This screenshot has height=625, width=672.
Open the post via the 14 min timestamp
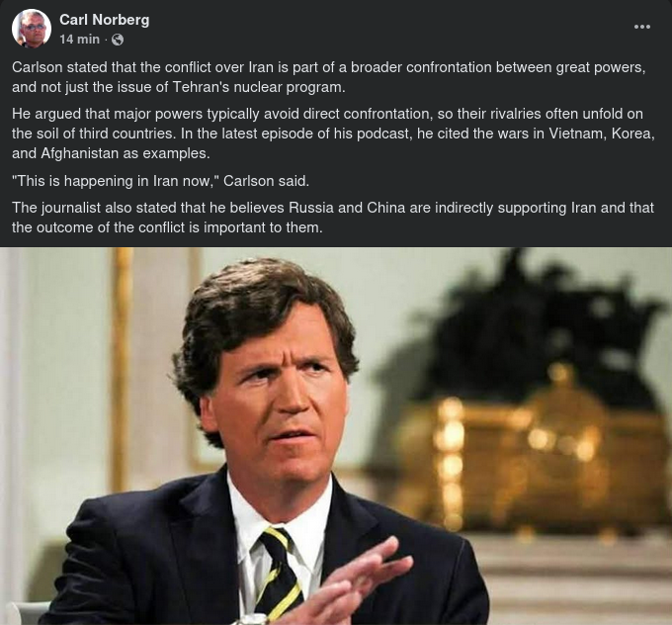(79, 40)
